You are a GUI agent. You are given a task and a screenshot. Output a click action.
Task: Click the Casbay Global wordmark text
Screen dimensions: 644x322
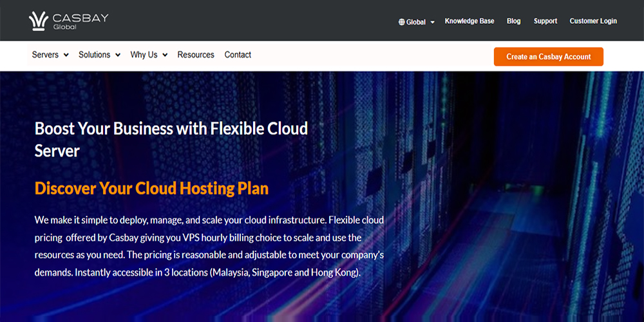[80, 21]
